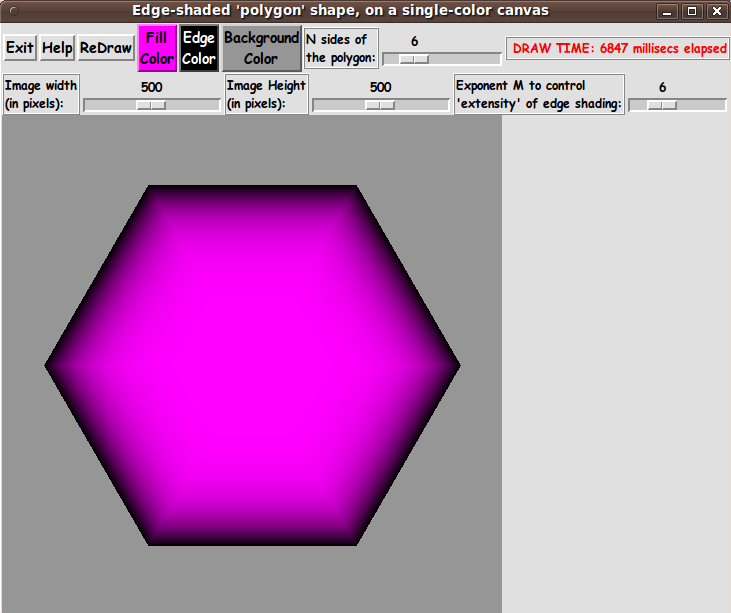Click the Image width slider handle
This screenshot has width=731, height=613.
point(151,105)
